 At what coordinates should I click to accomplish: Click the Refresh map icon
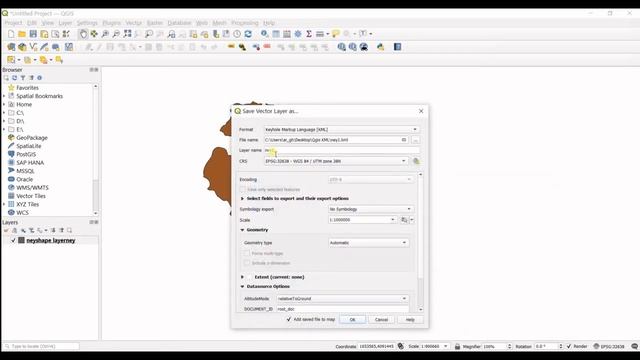pos(248,34)
